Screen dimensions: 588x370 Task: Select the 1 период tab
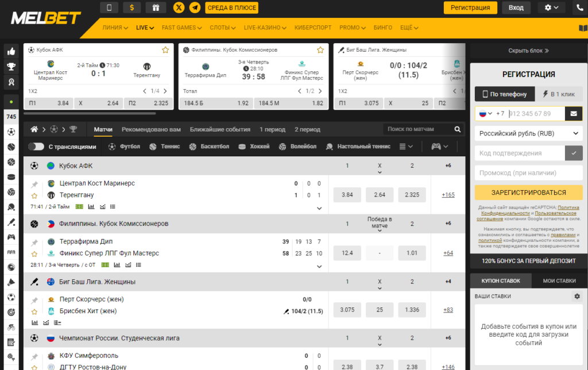(x=272, y=129)
